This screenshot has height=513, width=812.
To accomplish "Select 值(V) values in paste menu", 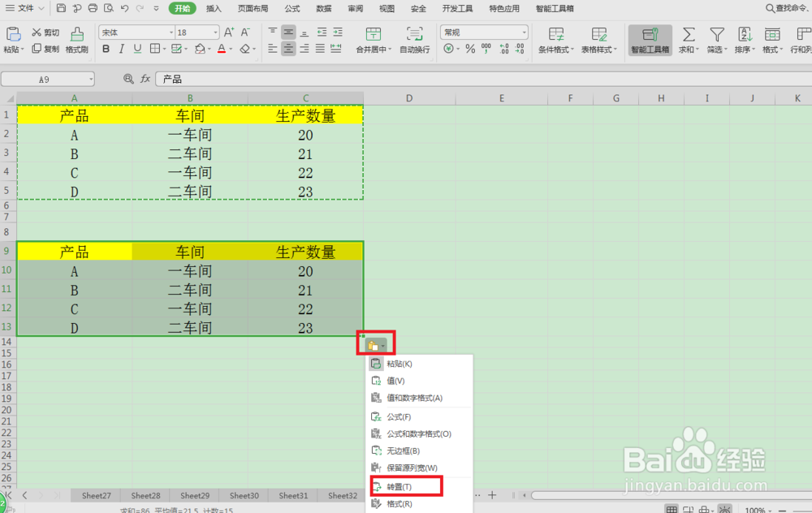I will 395,381.
